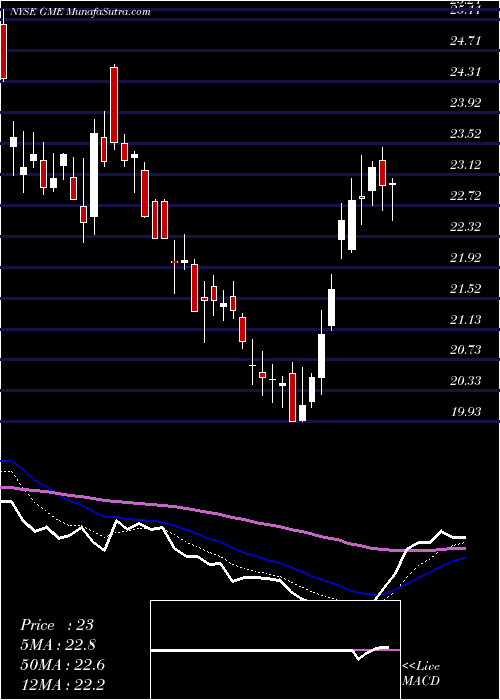Select the 22.72 price axis label
Screen dimensions: 500x700
(465, 196)
